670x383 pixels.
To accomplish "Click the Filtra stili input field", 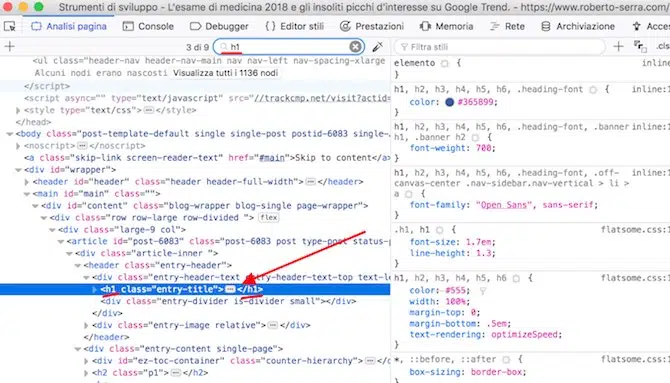I will [499, 47].
